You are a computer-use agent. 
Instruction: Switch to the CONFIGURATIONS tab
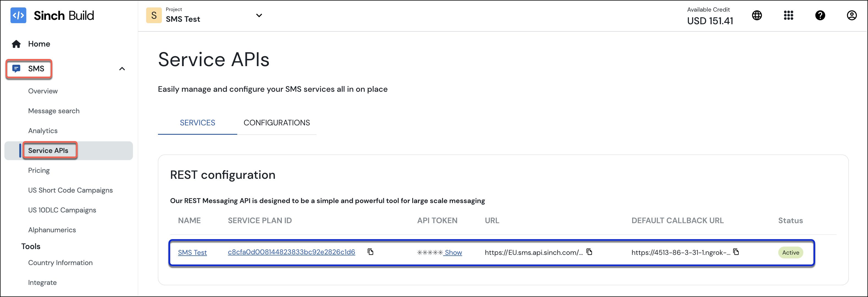(x=277, y=123)
